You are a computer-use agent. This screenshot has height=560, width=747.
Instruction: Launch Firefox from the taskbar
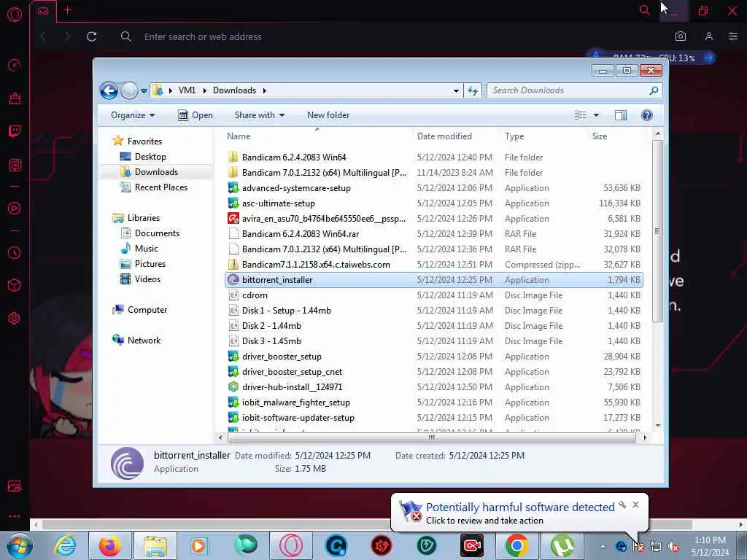point(109,545)
